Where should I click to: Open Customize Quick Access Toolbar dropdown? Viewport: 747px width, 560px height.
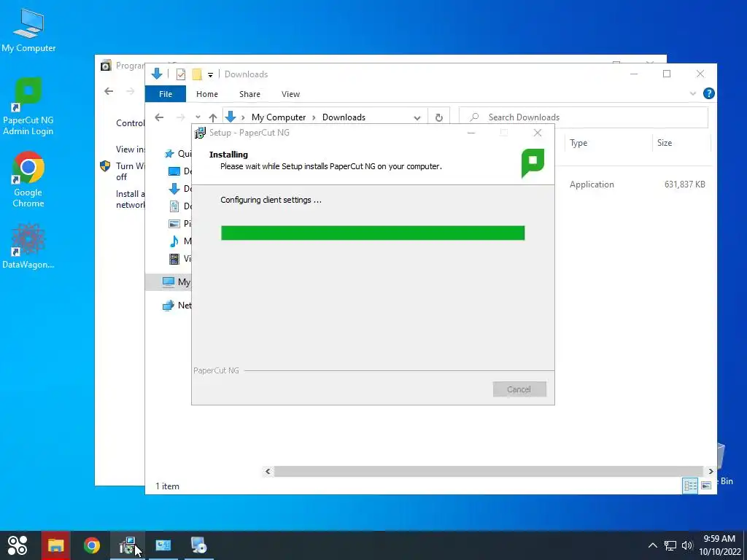pos(210,75)
